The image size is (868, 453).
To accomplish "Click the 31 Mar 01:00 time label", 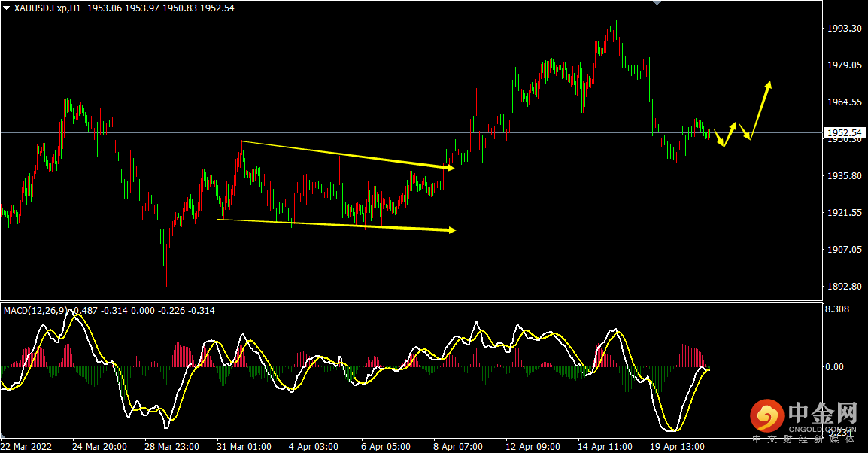I will [244, 446].
